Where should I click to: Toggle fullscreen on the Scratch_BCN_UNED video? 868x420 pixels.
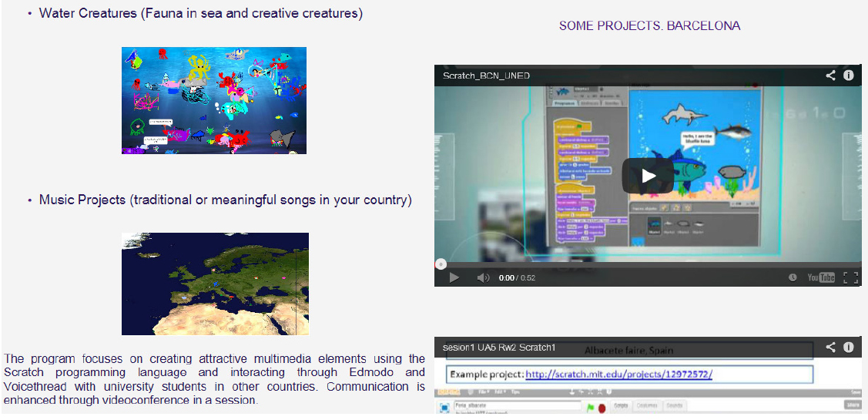[850, 277]
